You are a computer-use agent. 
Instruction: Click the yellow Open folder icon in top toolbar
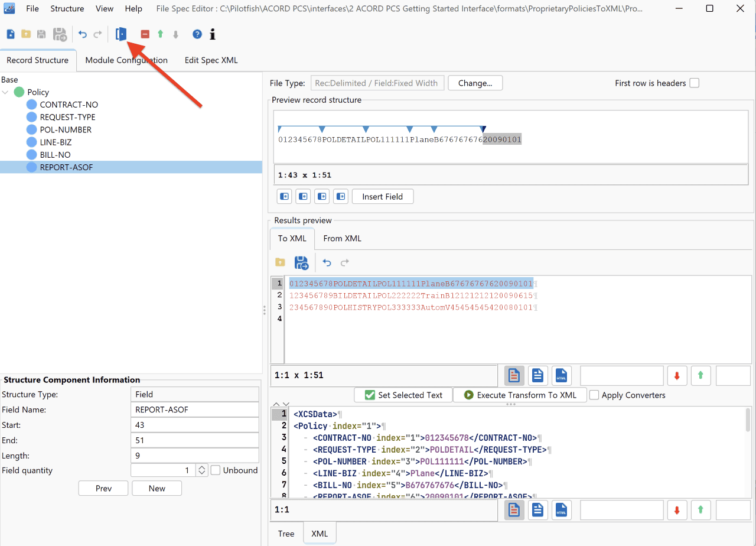tap(26, 34)
